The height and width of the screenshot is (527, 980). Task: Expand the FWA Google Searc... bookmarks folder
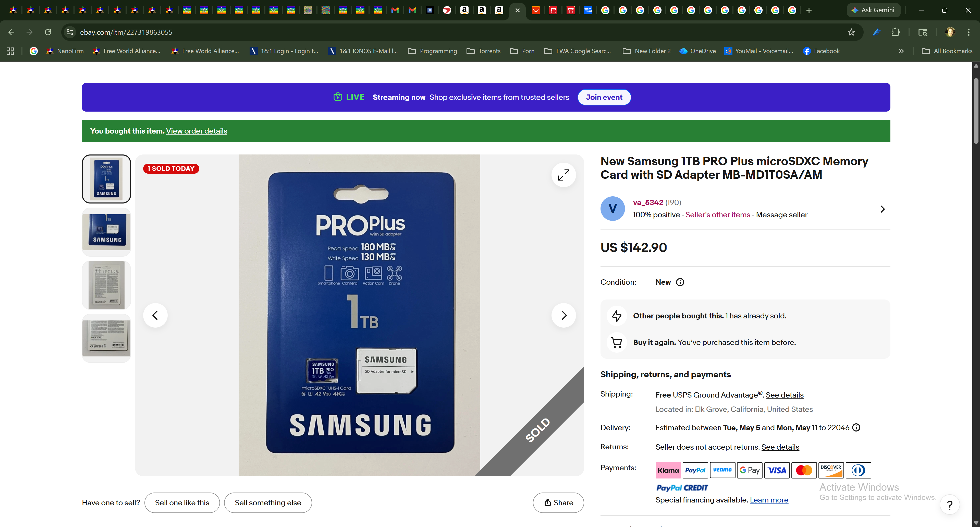coord(578,51)
